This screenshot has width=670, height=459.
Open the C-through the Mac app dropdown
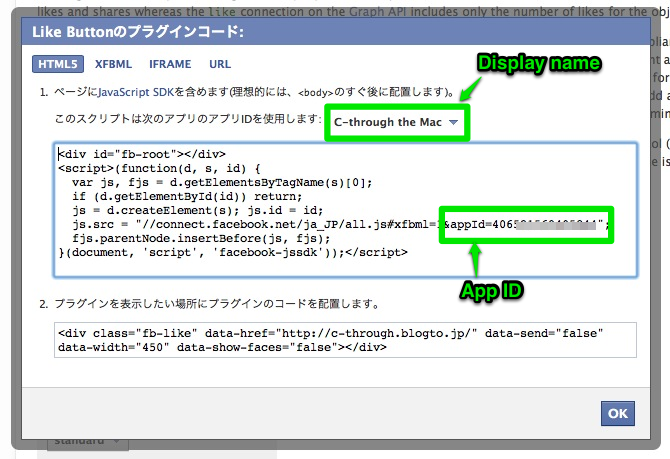[x=396, y=122]
